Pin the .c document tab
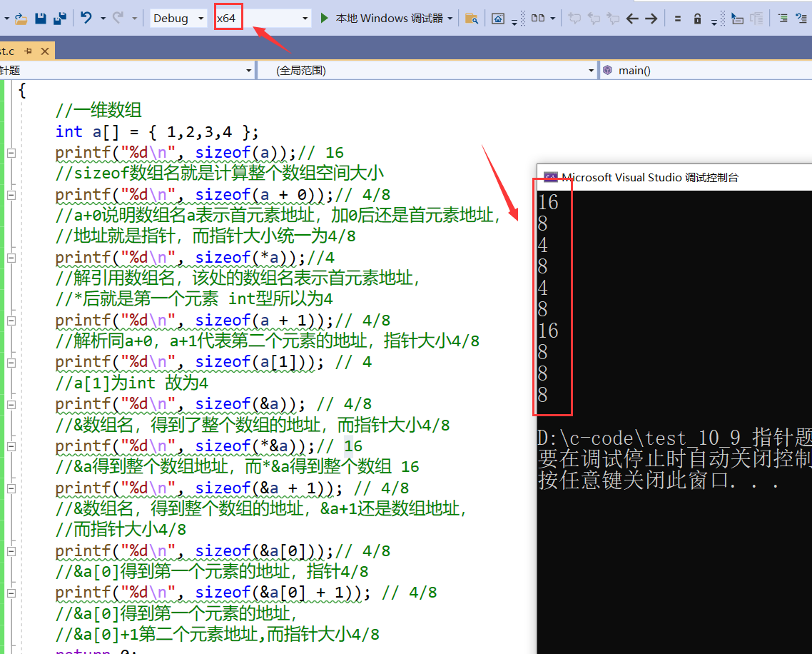The height and width of the screenshot is (654, 812). (x=28, y=51)
